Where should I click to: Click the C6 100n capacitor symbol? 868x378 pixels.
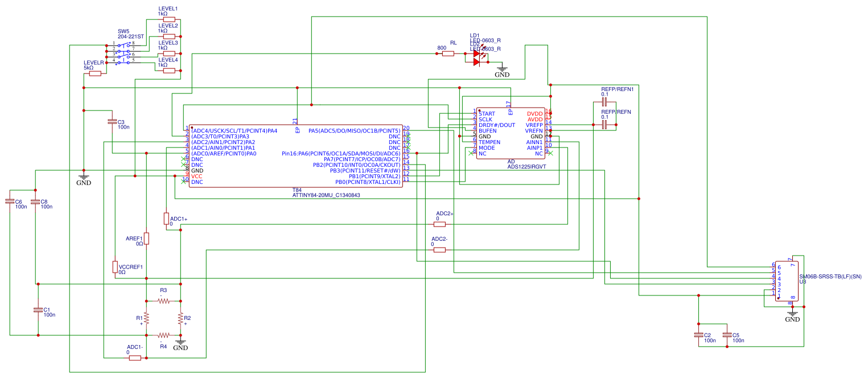point(10,201)
